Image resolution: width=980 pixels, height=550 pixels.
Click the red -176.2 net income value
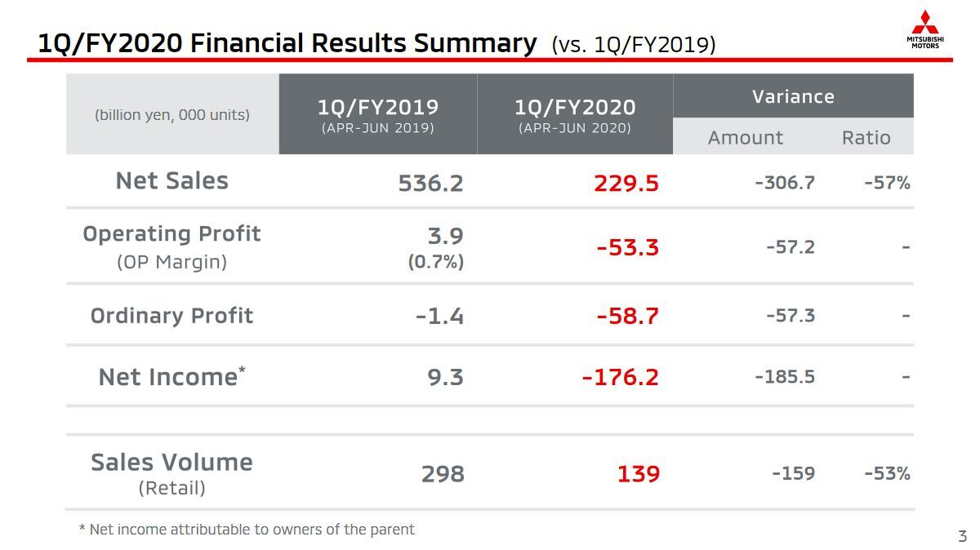(621, 377)
